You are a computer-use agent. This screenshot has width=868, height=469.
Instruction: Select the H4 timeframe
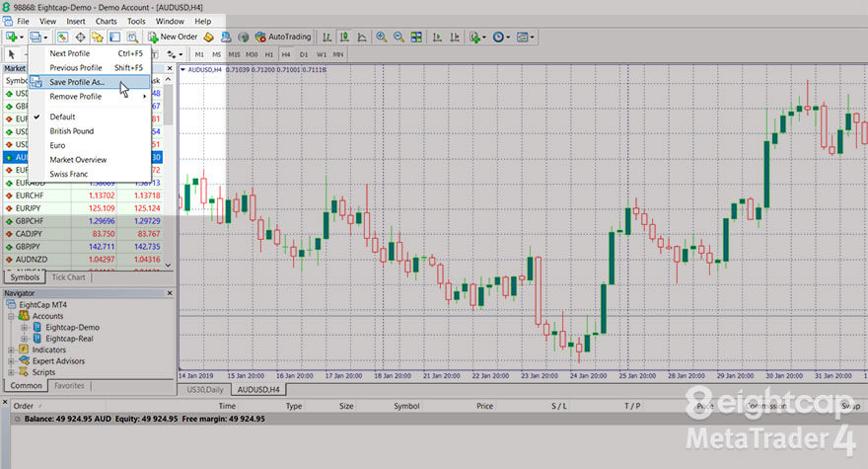click(x=286, y=54)
